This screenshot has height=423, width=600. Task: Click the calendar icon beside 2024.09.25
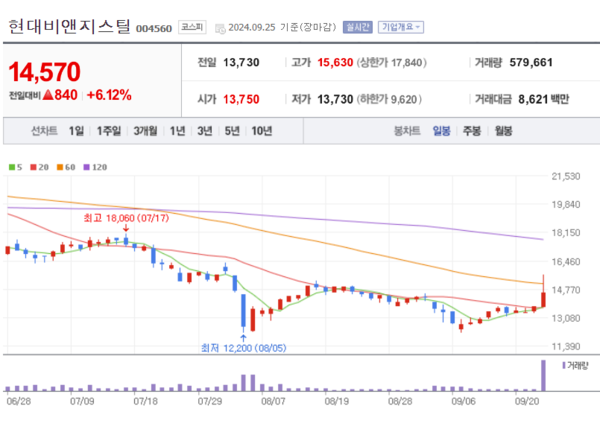(x=220, y=28)
